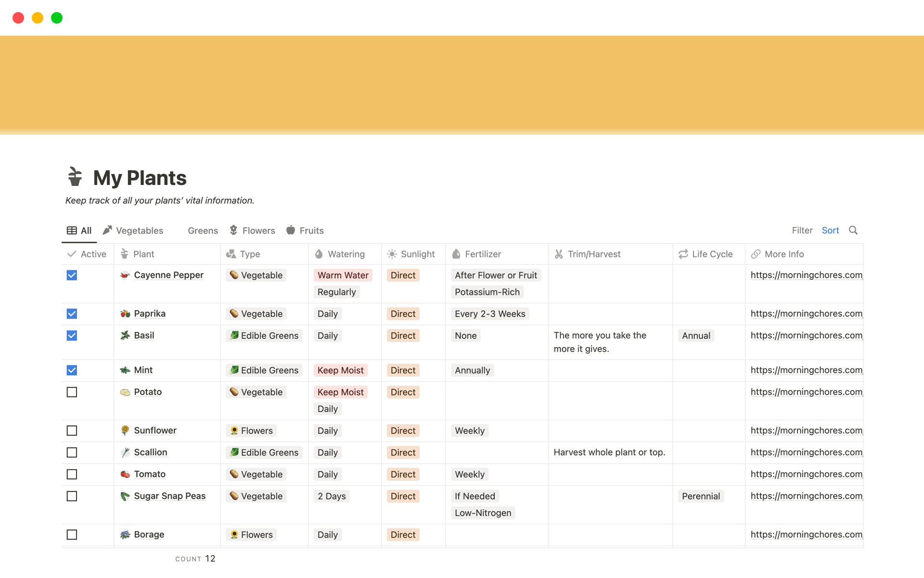Click the Borage flower icon
The width and height of the screenshot is (924, 578).
[125, 535]
